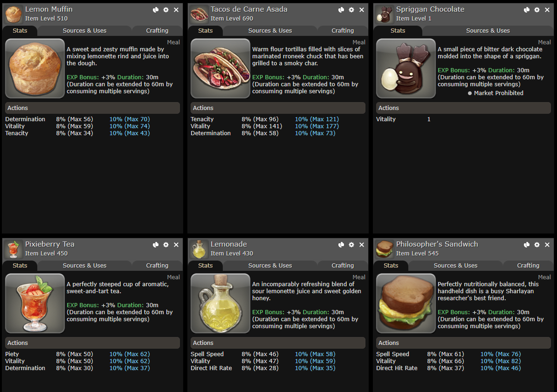Image resolution: width=557 pixels, height=392 pixels.
Task: Open Sources & Uses tab for Spriggan Chocolate
Action: tap(488, 31)
